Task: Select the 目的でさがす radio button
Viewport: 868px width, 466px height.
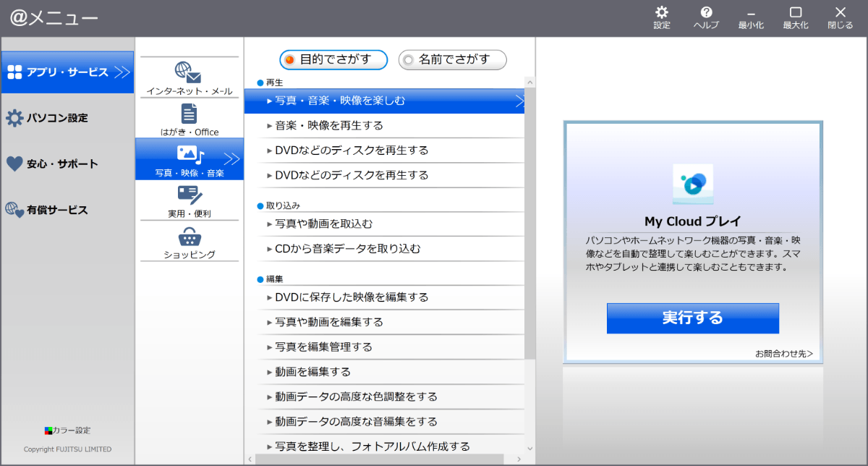Action: coord(290,60)
